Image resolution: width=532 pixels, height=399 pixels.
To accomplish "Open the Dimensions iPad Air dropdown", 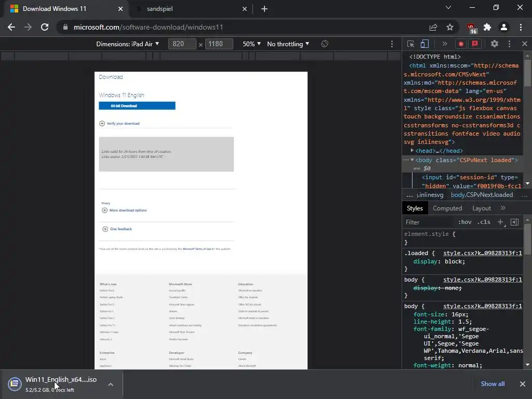I will [128, 44].
